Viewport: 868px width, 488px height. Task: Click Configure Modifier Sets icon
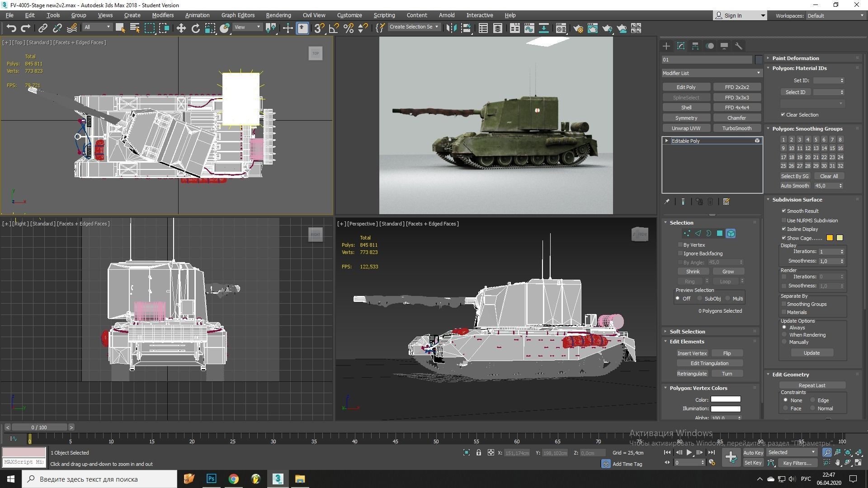tap(726, 202)
